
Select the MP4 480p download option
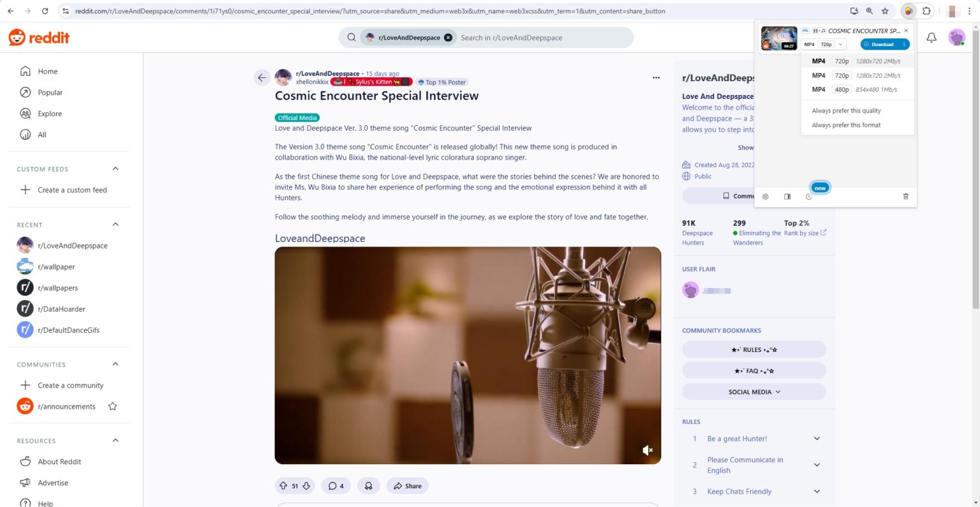click(x=842, y=89)
